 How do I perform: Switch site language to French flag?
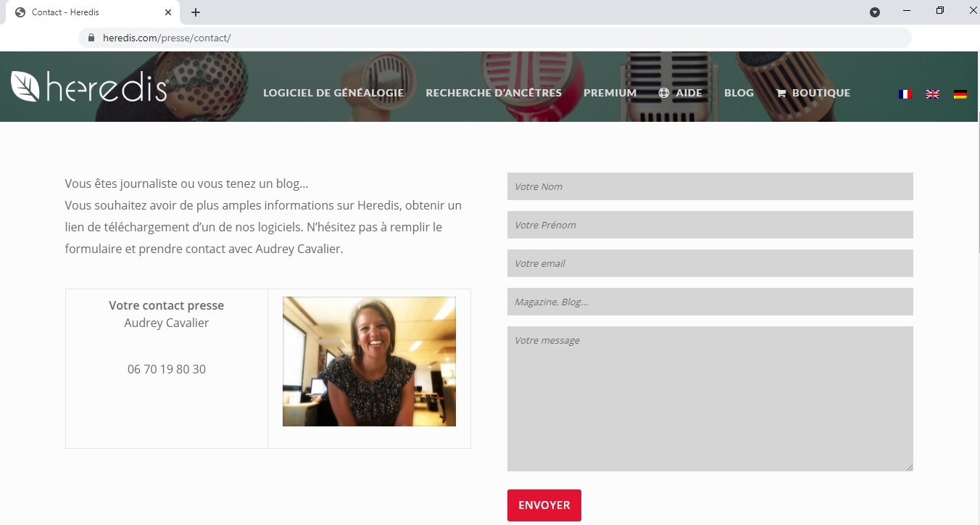[x=905, y=94]
